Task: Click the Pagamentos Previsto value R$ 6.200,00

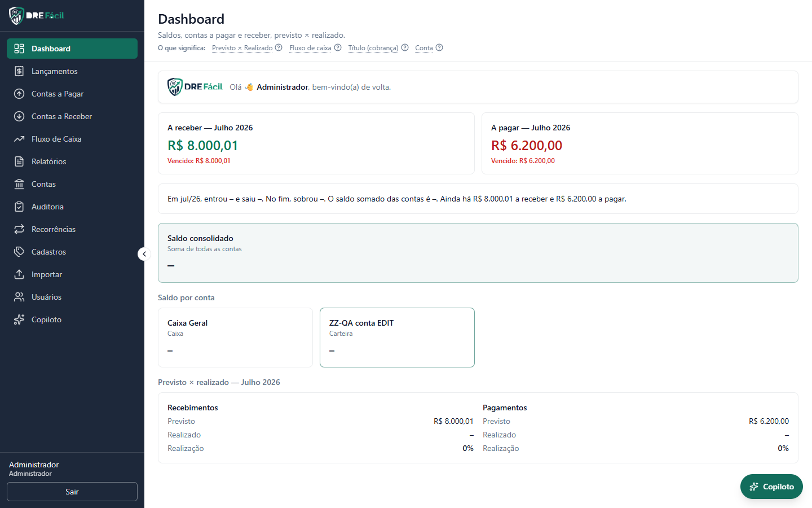Action: (769, 421)
